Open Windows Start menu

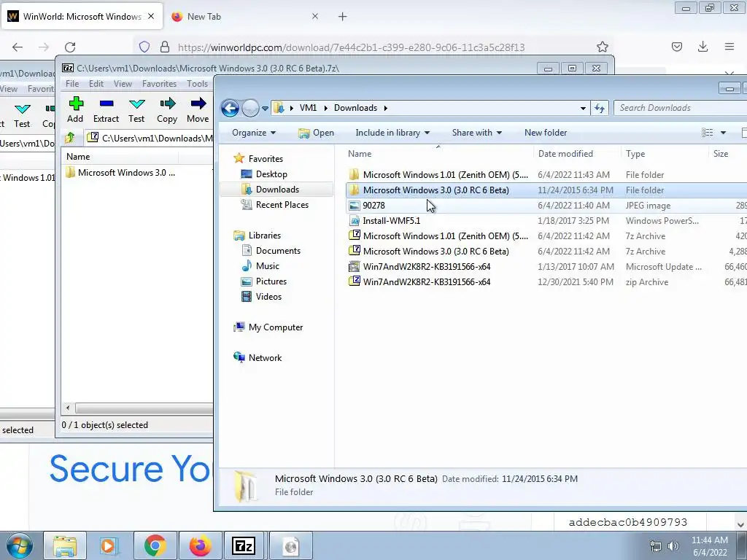tap(19, 545)
